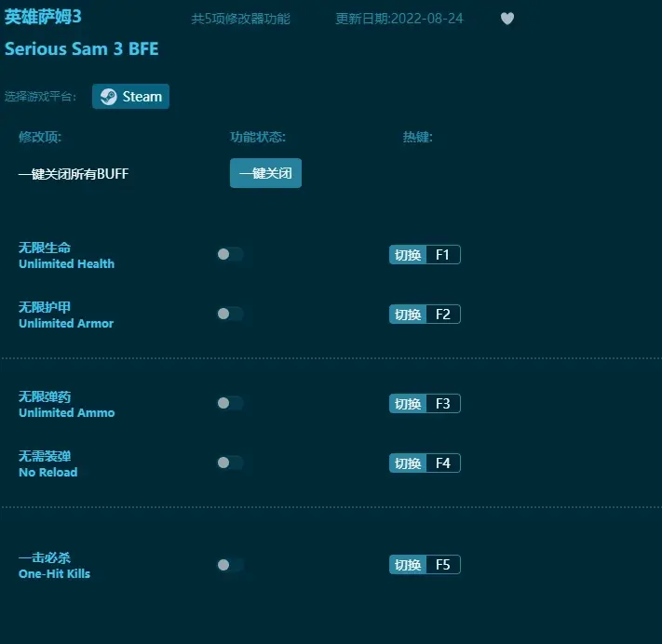Click 切换 button for F4 hotkey
662x644 pixels.
pos(408,463)
